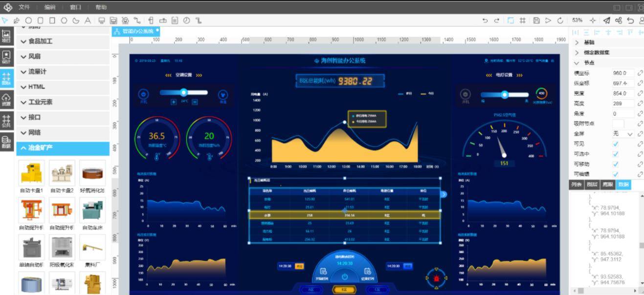
Task: Collapse the 冶金矿产 category
Action: click(x=63, y=147)
